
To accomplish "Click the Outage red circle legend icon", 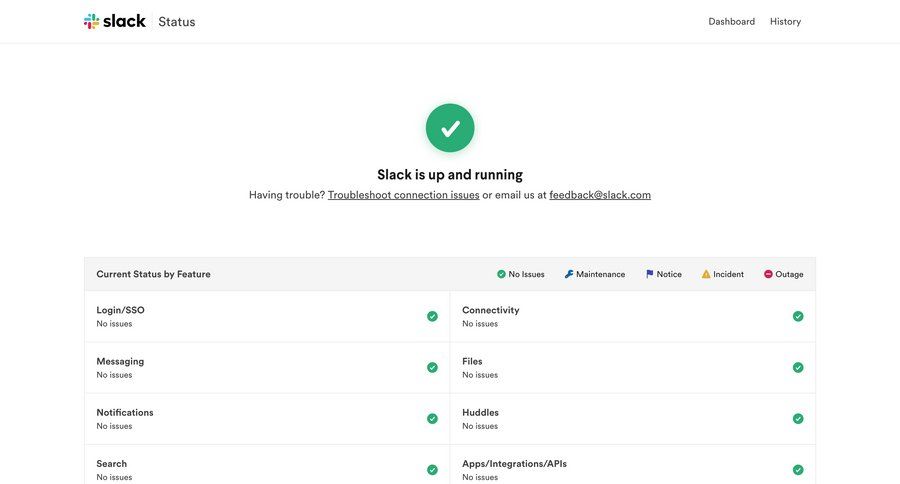I will point(768,274).
